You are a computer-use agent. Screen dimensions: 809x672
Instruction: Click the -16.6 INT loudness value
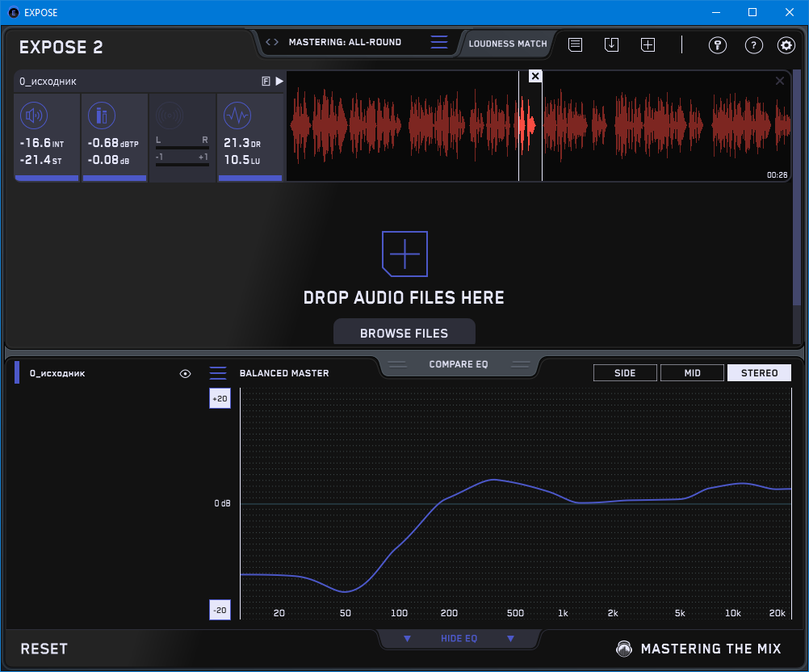coord(42,143)
